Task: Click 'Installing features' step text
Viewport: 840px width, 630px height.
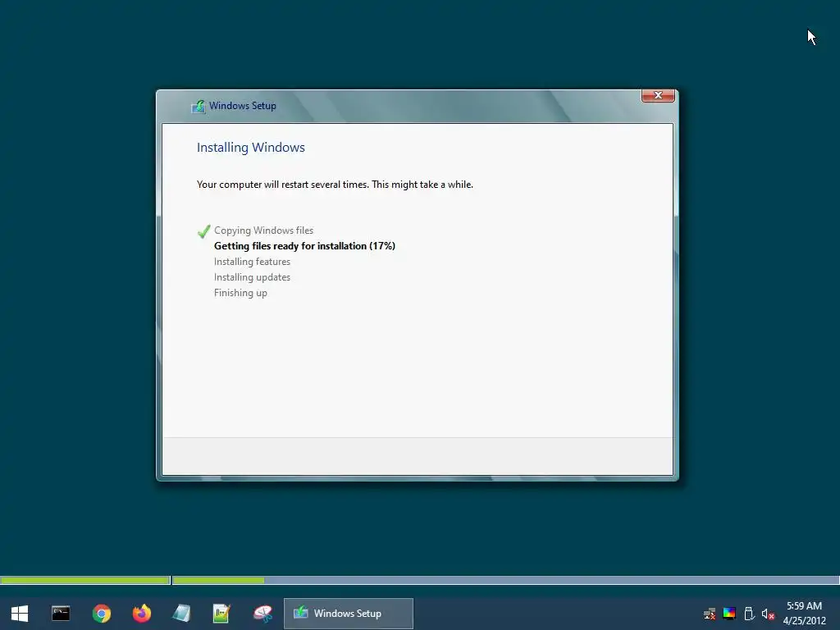Action: (253, 262)
